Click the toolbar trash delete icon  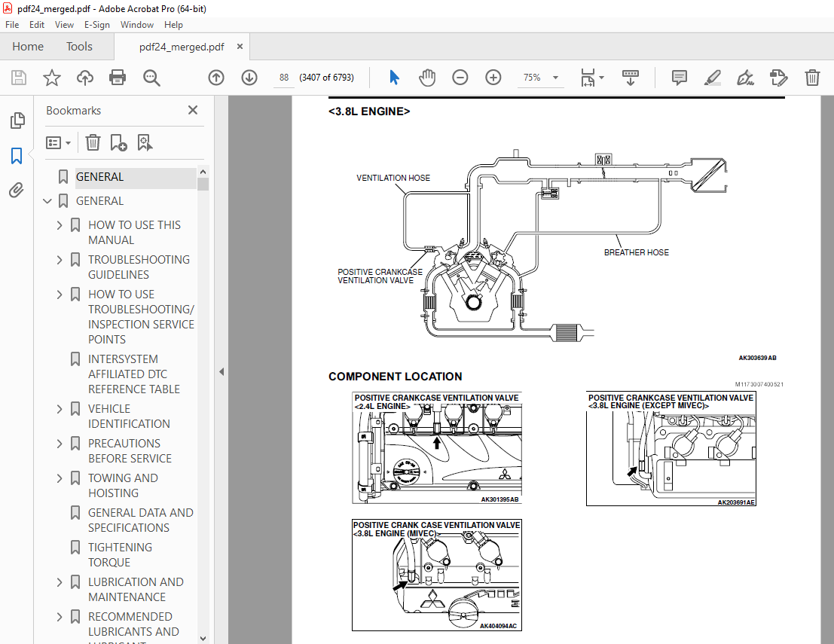click(x=812, y=78)
